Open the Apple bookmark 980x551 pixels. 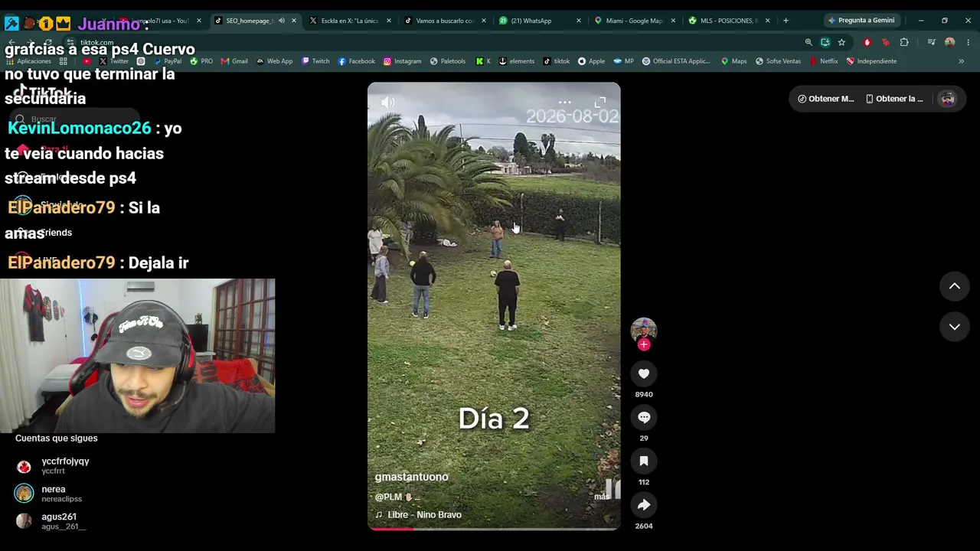591,61
